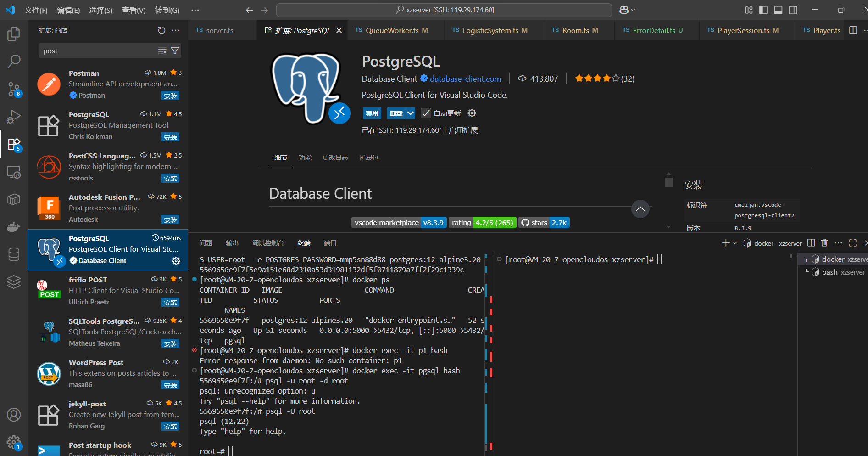Click the 卸载 button

(x=396, y=113)
